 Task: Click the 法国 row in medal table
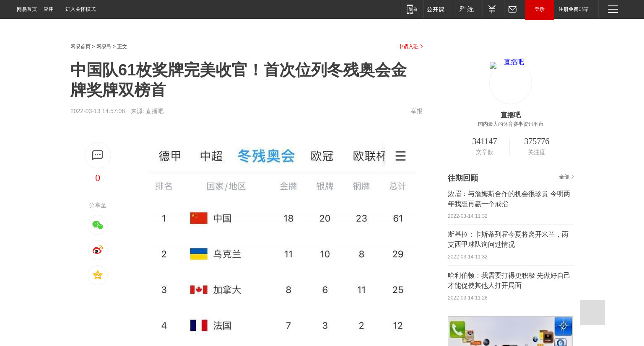pos(282,325)
